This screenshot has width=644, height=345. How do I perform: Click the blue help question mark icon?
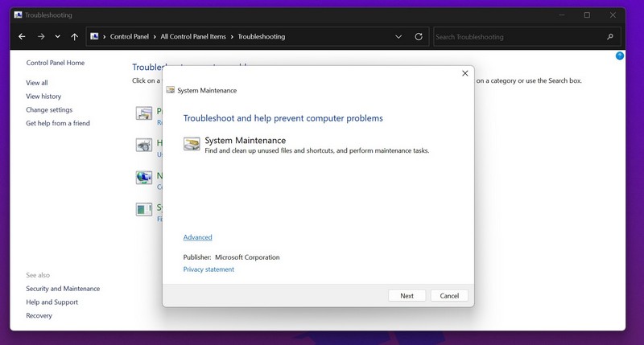[620, 56]
